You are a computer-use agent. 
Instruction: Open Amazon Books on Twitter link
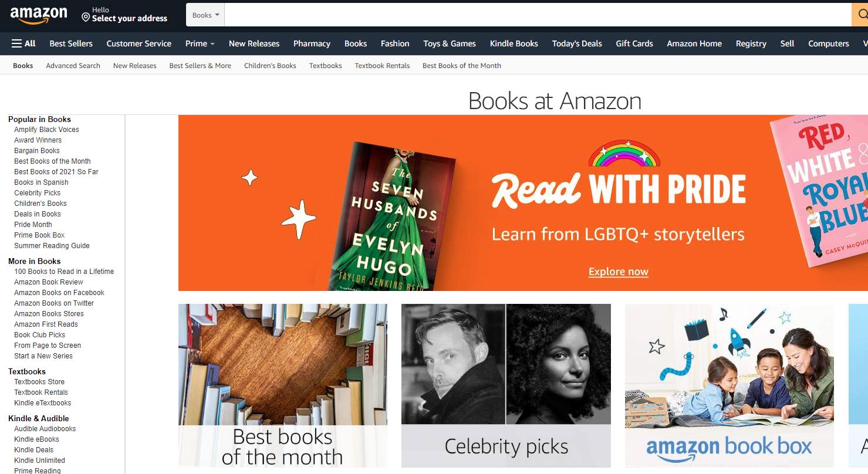[x=54, y=303]
